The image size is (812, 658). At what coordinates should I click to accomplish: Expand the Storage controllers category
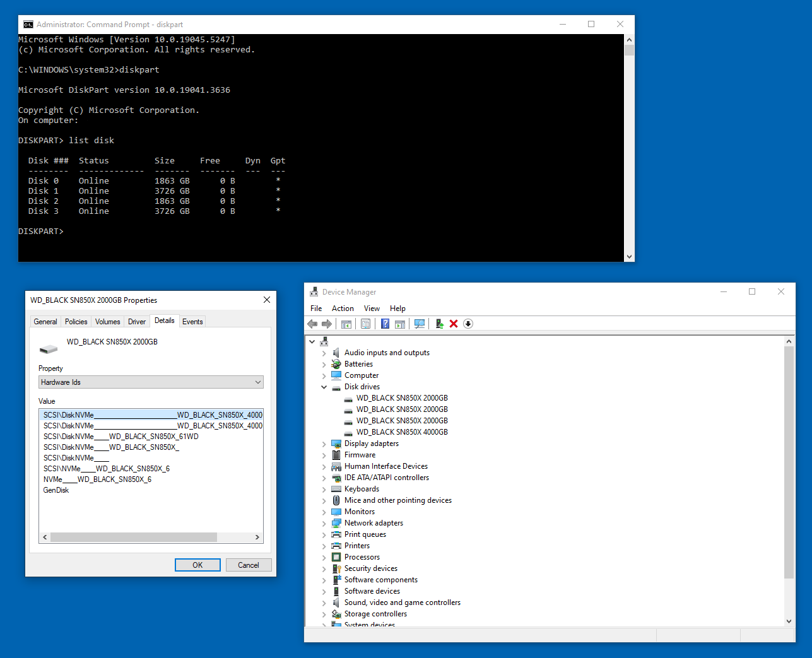(x=324, y=614)
